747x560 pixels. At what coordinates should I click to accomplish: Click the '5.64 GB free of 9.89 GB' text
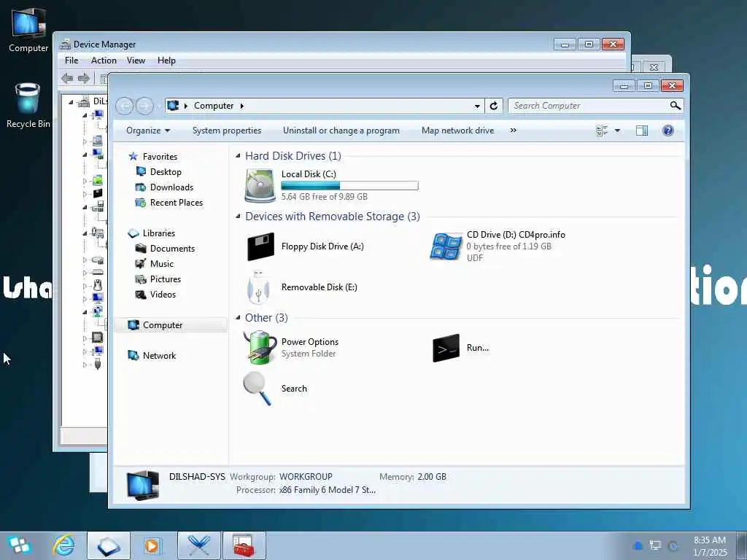[324, 197]
